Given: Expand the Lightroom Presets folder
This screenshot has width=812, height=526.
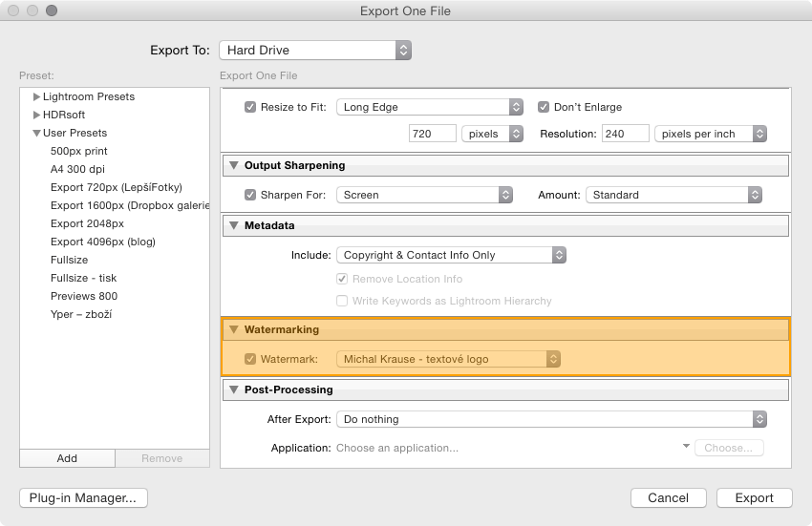Looking at the screenshot, I should [36, 96].
